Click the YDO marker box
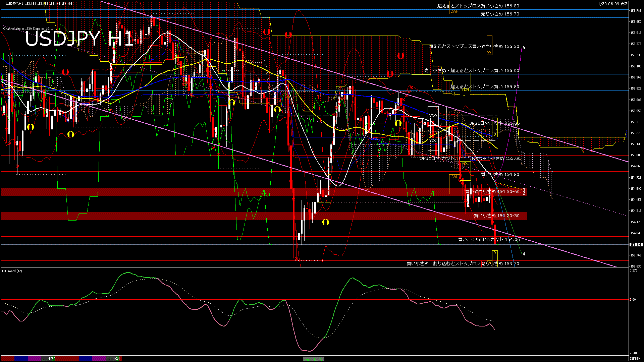 433,116
